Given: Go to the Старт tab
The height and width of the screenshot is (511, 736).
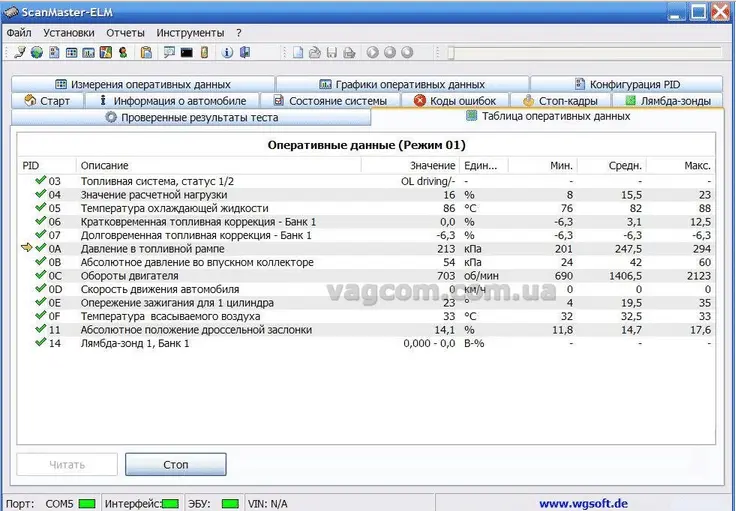Looking at the screenshot, I should 47,100.
